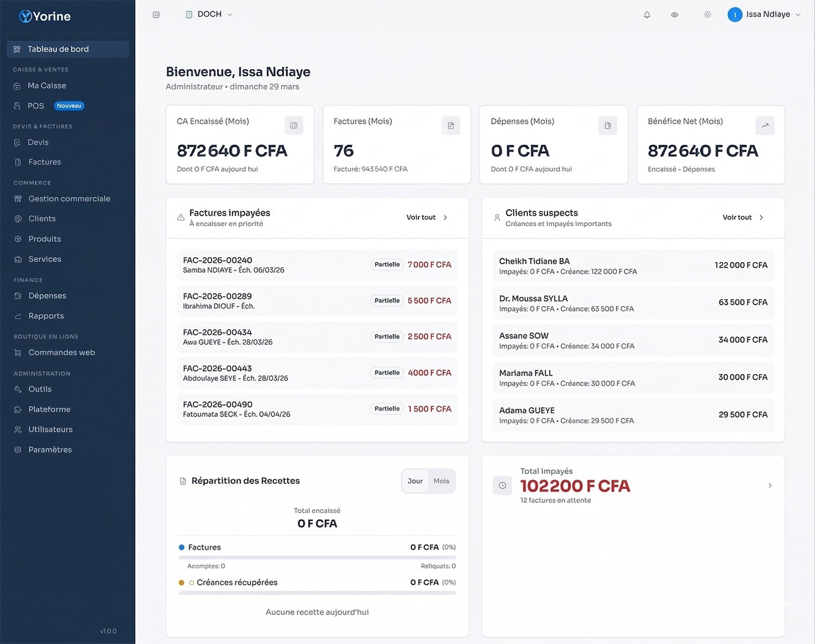Expand the Issa Ndiaye account menu
This screenshot has width=815, height=644.
[x=764, y=14]
